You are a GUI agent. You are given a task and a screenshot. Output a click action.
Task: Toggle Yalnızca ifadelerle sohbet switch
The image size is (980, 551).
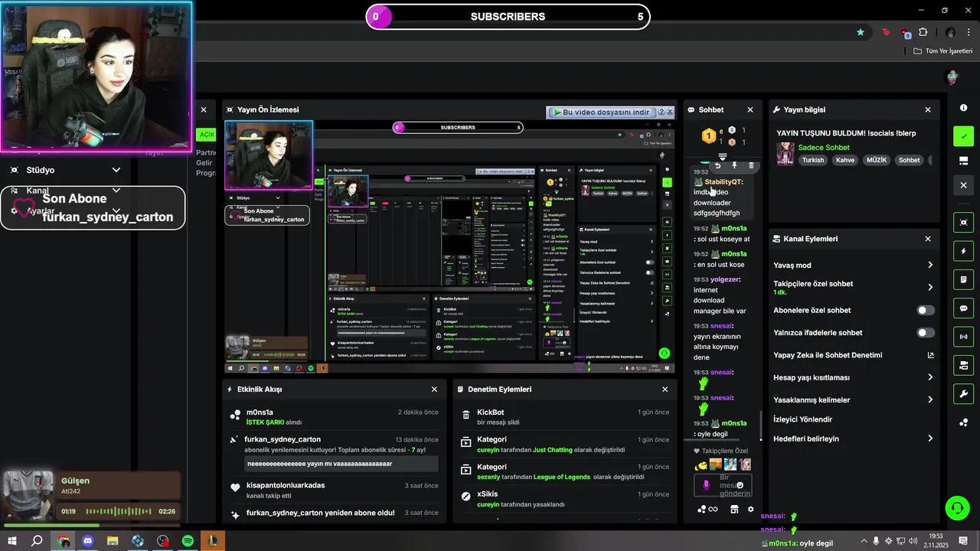click(x=926, y=333)
